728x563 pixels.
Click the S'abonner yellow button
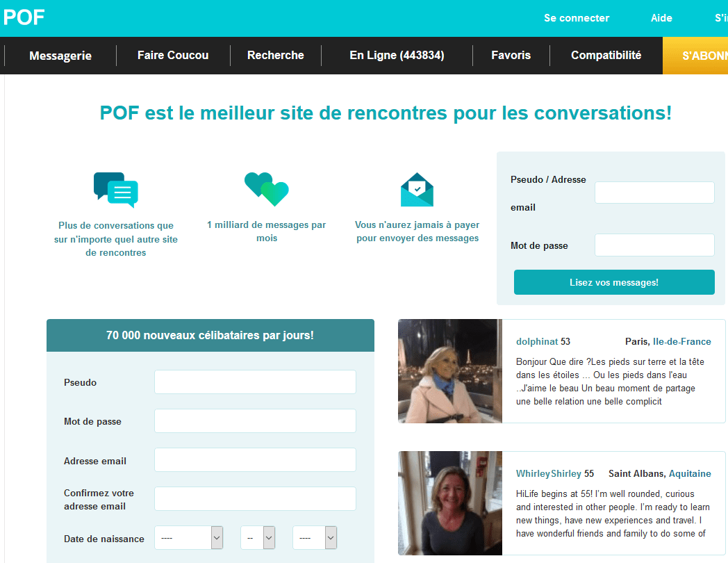[x=695, y=56]
